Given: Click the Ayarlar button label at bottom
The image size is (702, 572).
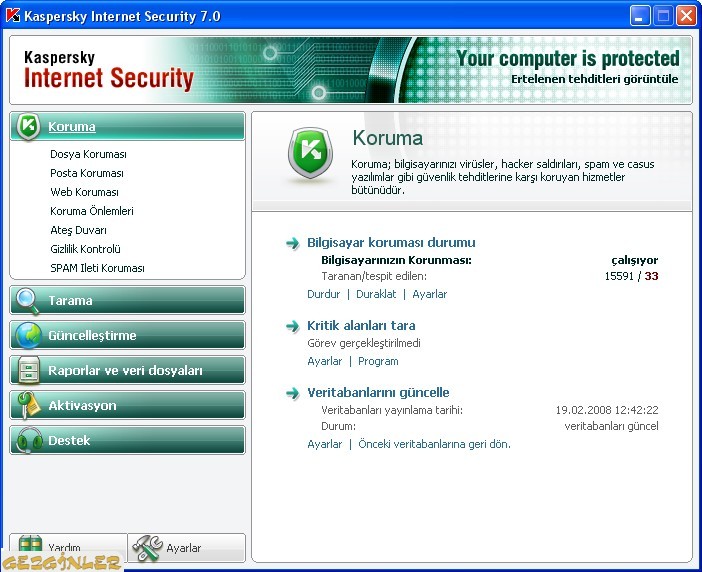Looking at the screenshot, I should (184, 548).
